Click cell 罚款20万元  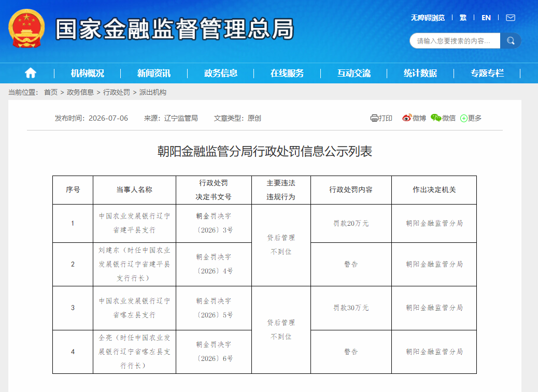coord(351,223)
